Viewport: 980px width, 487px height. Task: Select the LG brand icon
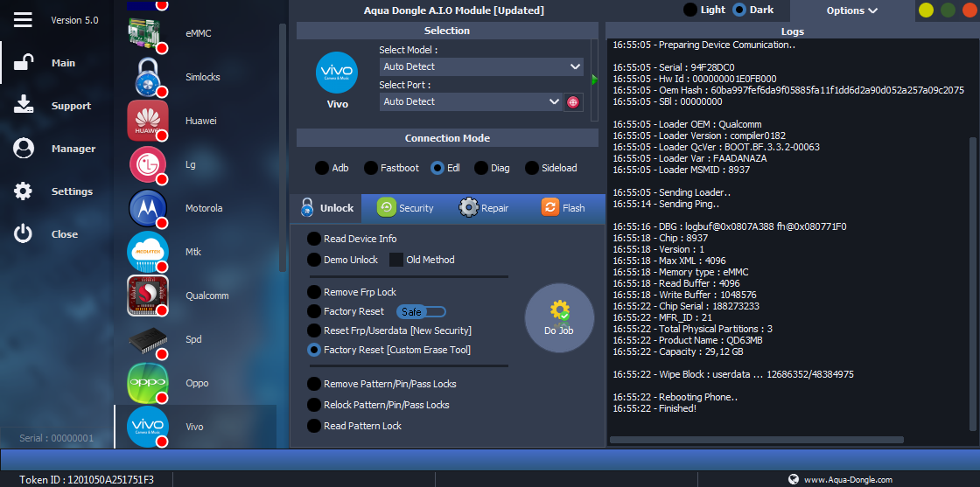pyautogui.click(x=147, y=164)
